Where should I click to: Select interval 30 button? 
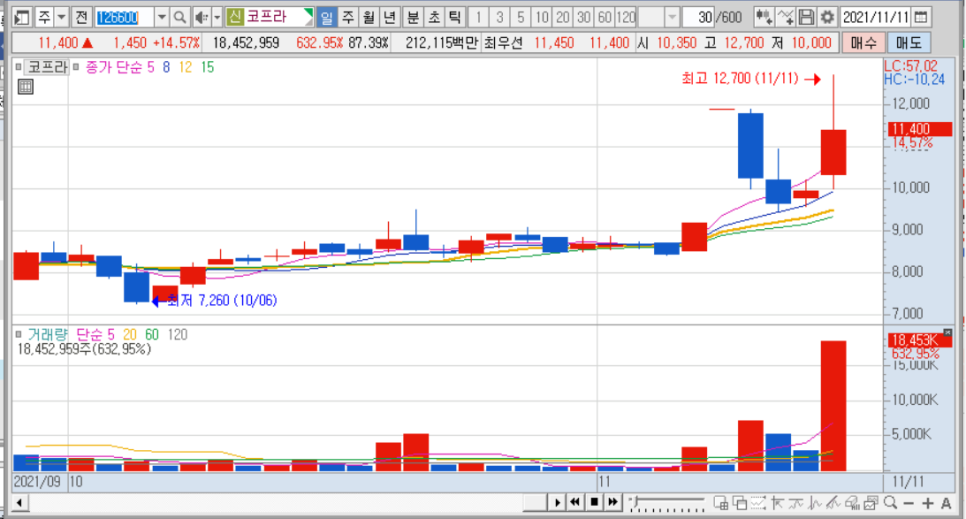(583, 17)
